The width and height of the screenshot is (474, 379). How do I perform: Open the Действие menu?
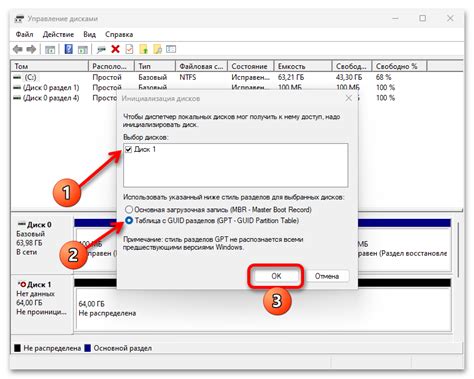tap(58, 34)
